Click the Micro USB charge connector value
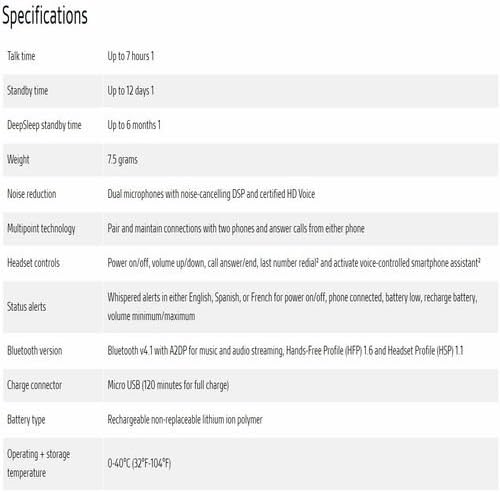The image size is (500, 492). coord(168,385)
